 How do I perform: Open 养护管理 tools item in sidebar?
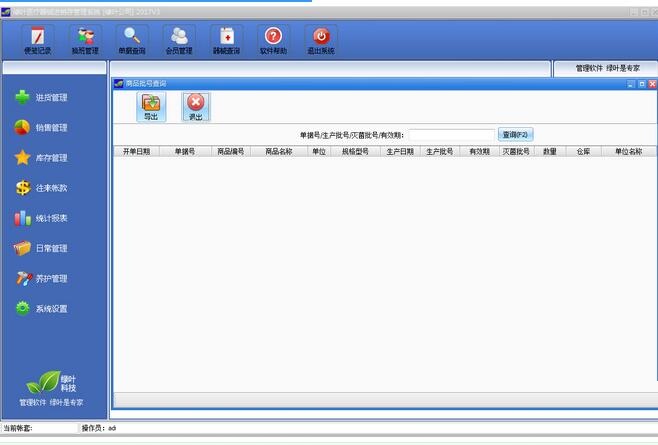click(x=41, y=278)
